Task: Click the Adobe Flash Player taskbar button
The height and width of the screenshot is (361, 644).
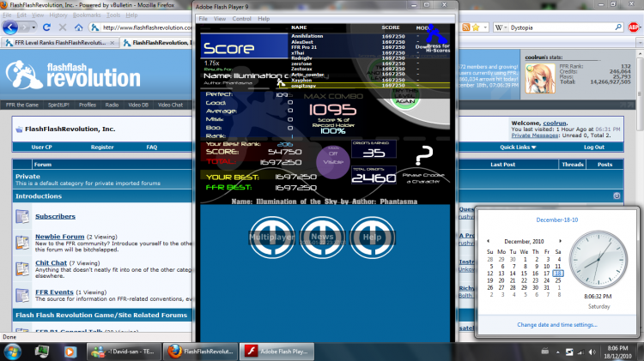Action: coord(276,352)
